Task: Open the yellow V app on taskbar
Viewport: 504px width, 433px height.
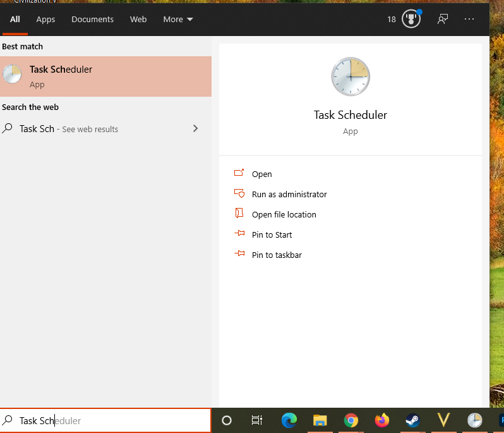Action: [443, 420]
